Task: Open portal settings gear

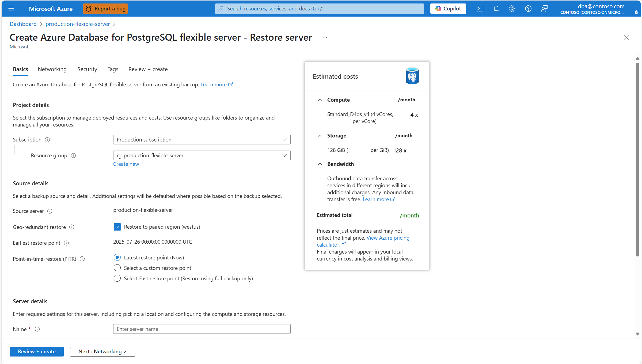Action: (x=512, y=9)
